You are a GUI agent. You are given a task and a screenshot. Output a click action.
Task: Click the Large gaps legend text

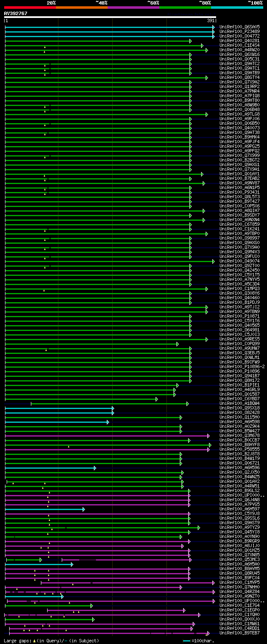click(x=51, y=640)
